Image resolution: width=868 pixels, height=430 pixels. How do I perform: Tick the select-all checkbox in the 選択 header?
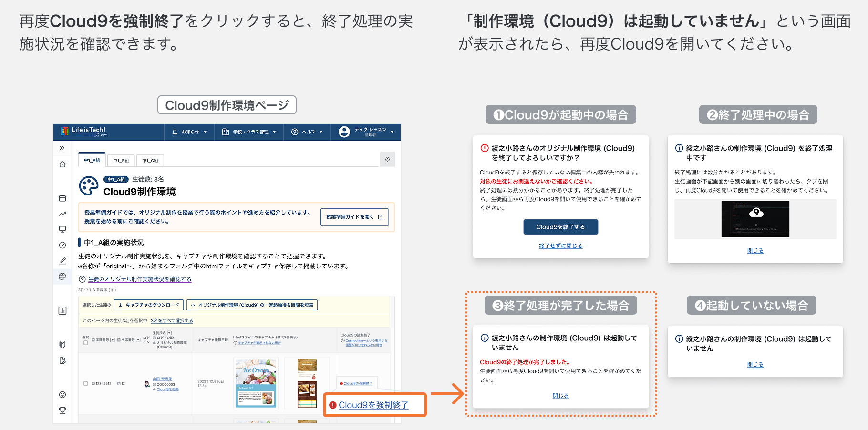point(85,343)
